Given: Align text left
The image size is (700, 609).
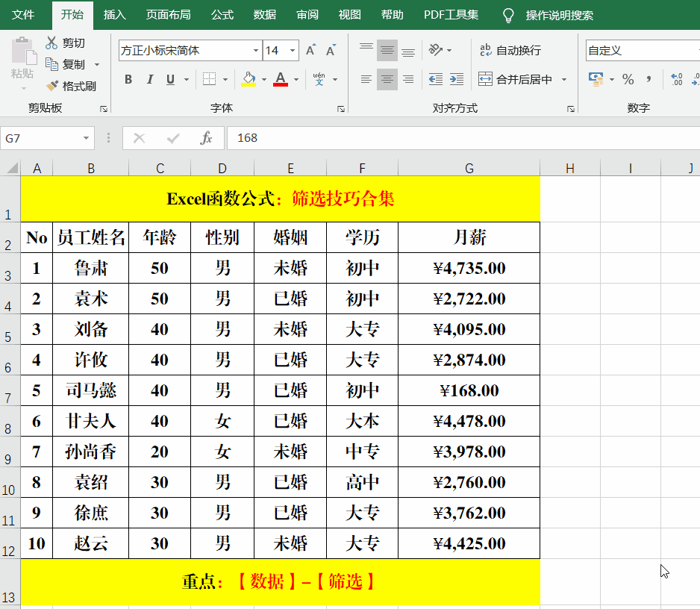Looking at the screenshot, I should (366, 79).
